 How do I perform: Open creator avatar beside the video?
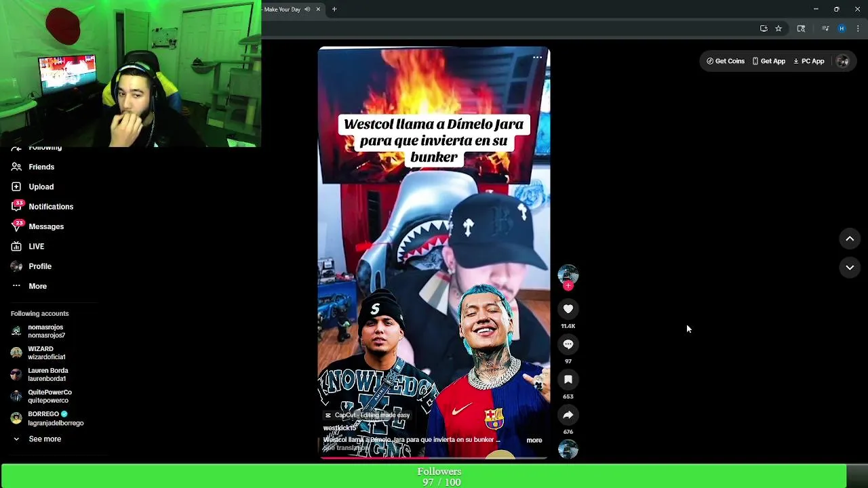(568, 274)
